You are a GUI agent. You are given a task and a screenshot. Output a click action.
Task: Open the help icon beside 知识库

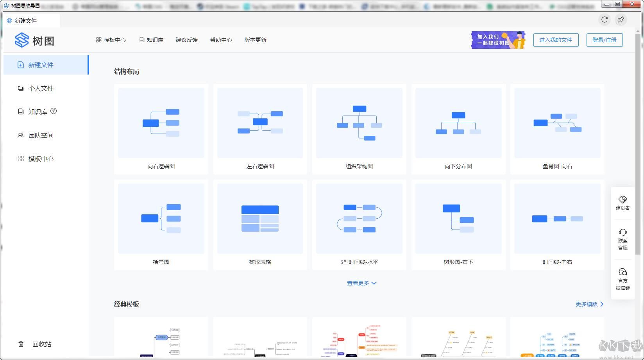(54, 111)
